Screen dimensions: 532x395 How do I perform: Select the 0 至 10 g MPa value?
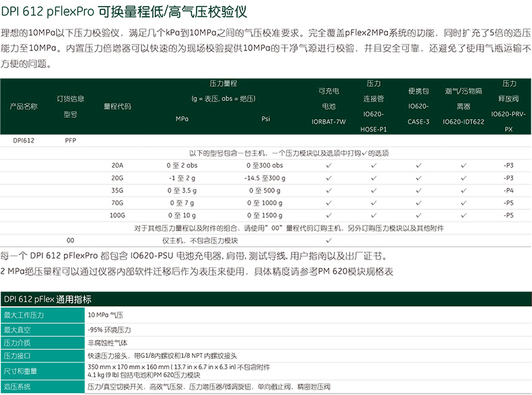point(182,215)
